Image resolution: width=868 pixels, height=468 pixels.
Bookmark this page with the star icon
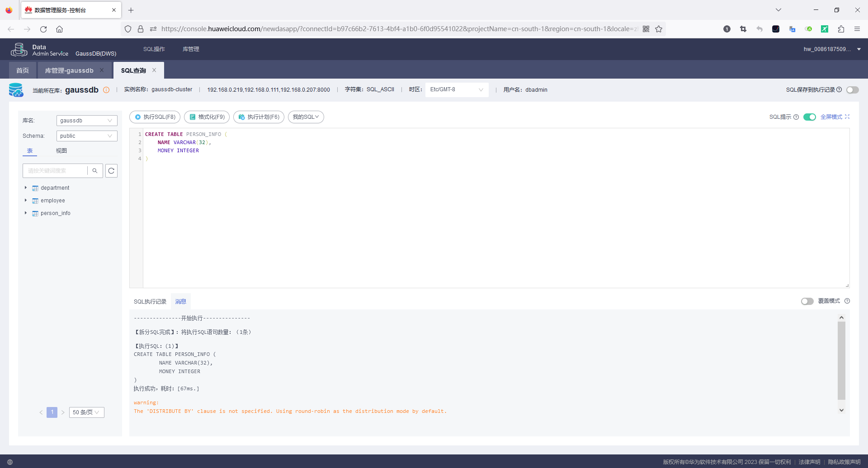click(x=659, y=29)
